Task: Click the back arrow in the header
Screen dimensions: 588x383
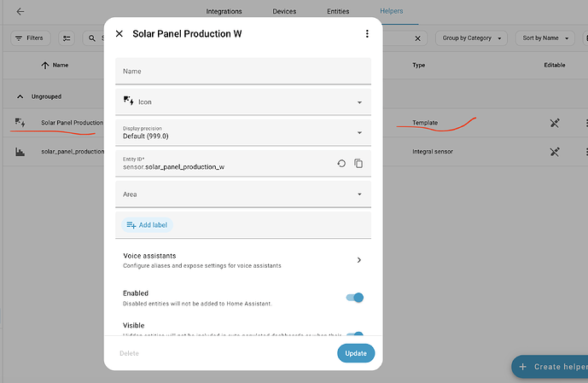Action: 20,12
